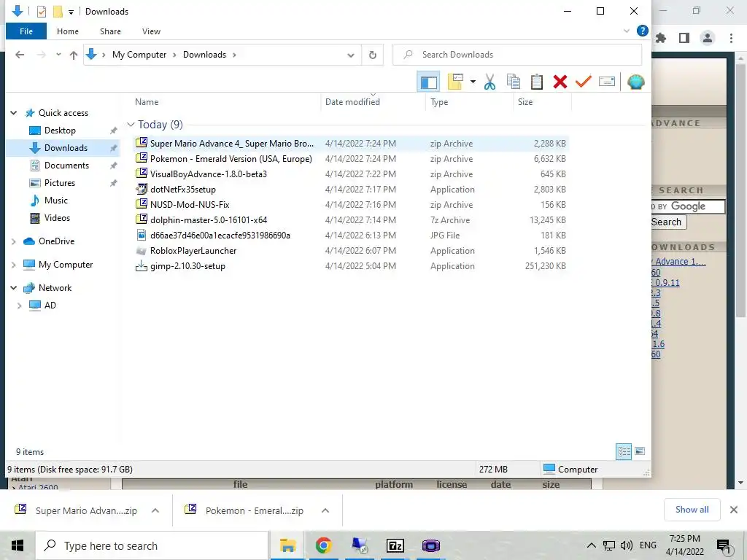Open options for Super Mario Advan download
This screenshot has width=747, height=560.
[x=155, y=510]
